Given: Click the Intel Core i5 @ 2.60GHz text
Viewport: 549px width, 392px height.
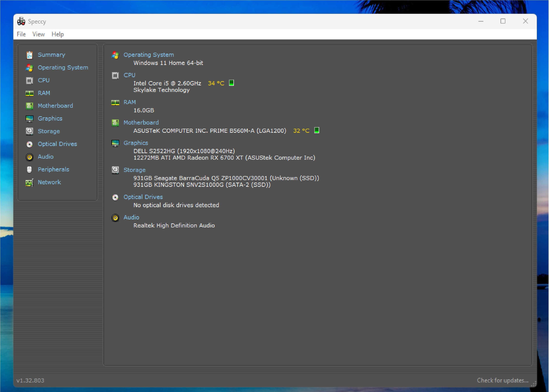Looking at the screenshot, I should 167,83.
